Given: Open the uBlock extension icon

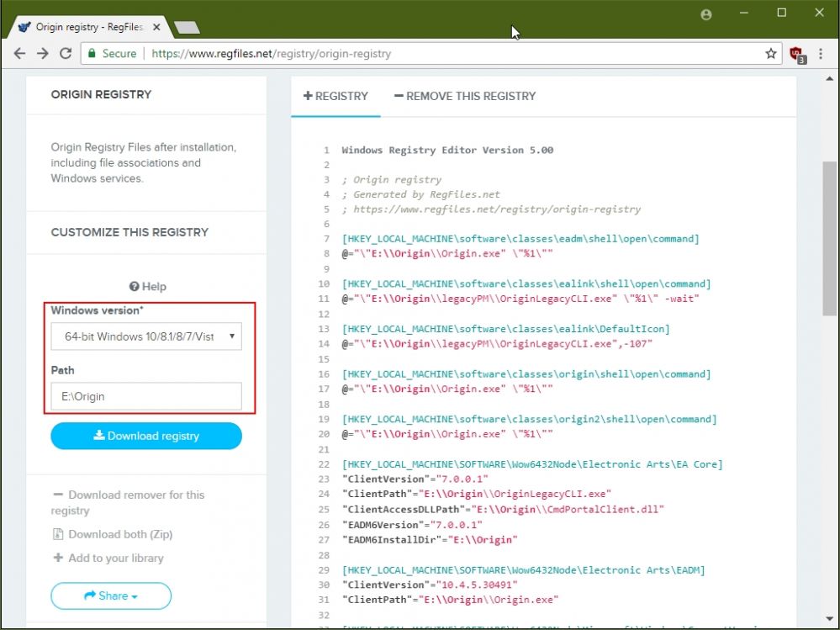Looking at the screenshot, I should (x=796, y=54).
